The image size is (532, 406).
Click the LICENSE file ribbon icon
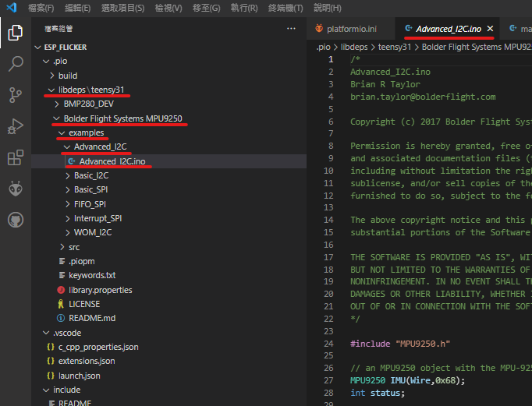61,304
